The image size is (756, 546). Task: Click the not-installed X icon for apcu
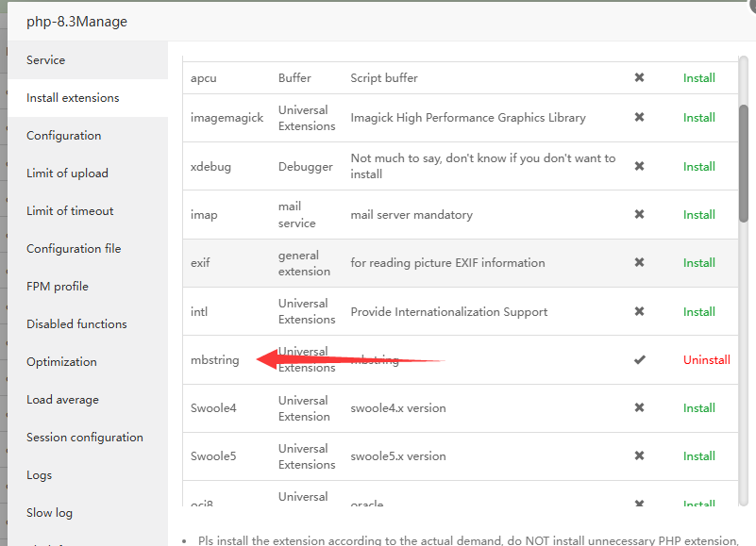click(639, 78)
